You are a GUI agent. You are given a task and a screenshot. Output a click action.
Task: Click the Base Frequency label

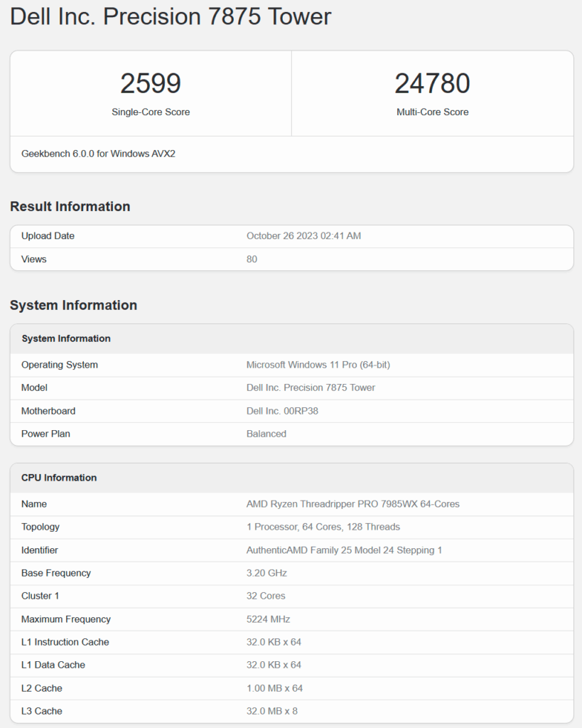tap(55, 573)
